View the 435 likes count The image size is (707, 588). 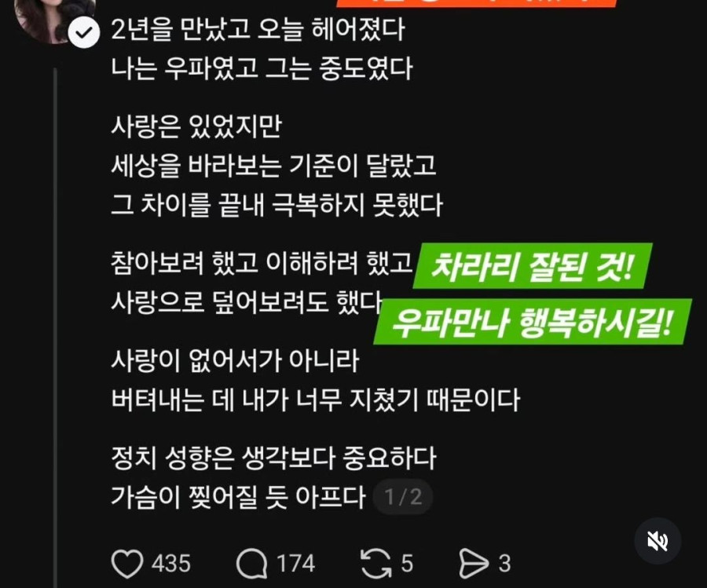pos(171,564)
